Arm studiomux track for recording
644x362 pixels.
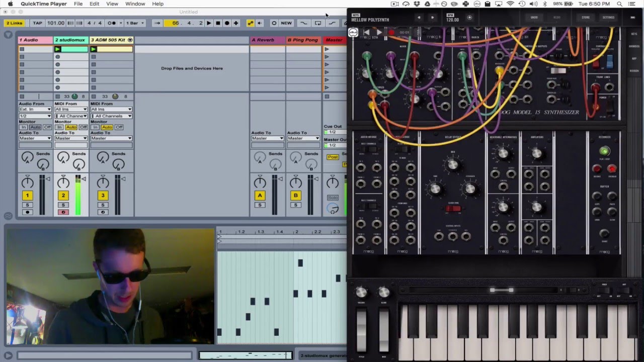tap(63, 212)
